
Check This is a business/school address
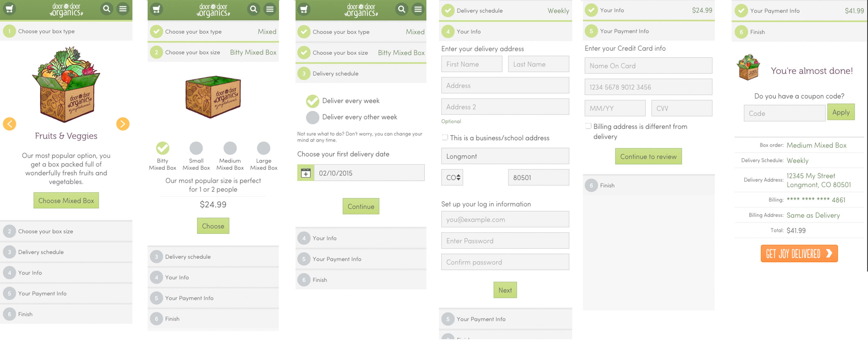pyautogui.click(x=445, y=137)
